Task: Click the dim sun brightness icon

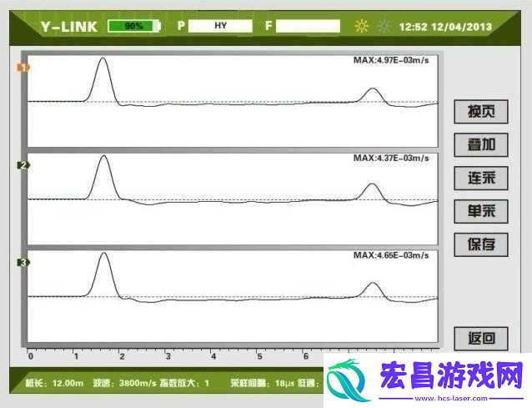Action: click(x=384, y=26)
